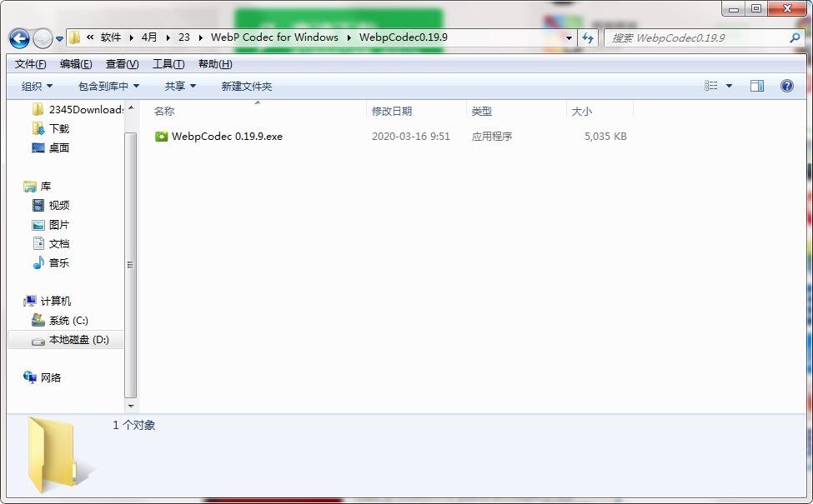
Task: Show hidden parent folders via double chevron
Action: coord(90,37)
